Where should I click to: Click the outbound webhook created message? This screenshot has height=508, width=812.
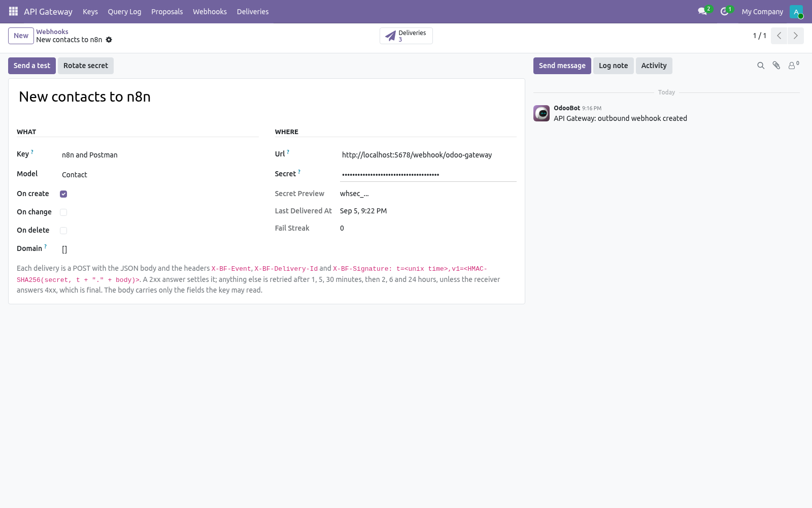tap(620, 118)
